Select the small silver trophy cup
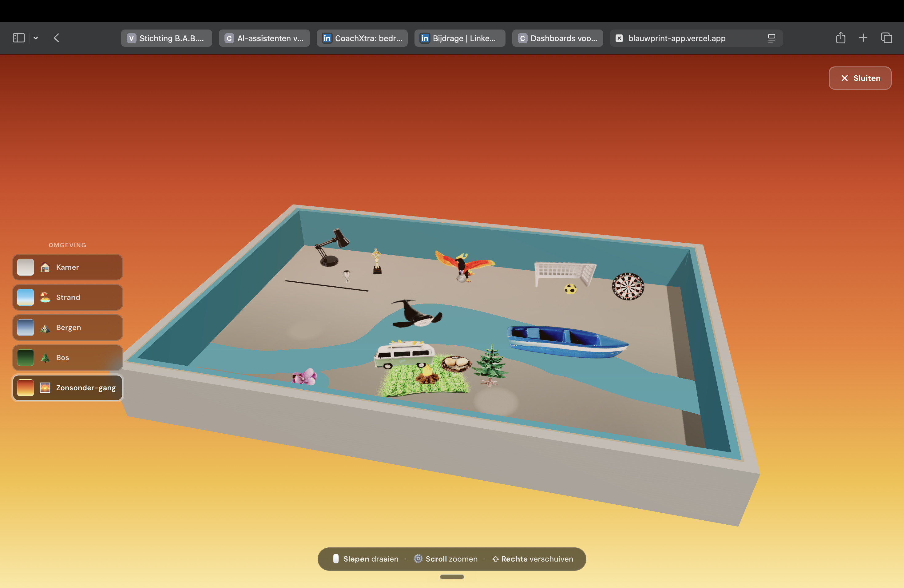This screenshot has width=904, height=588. [347, 276]
